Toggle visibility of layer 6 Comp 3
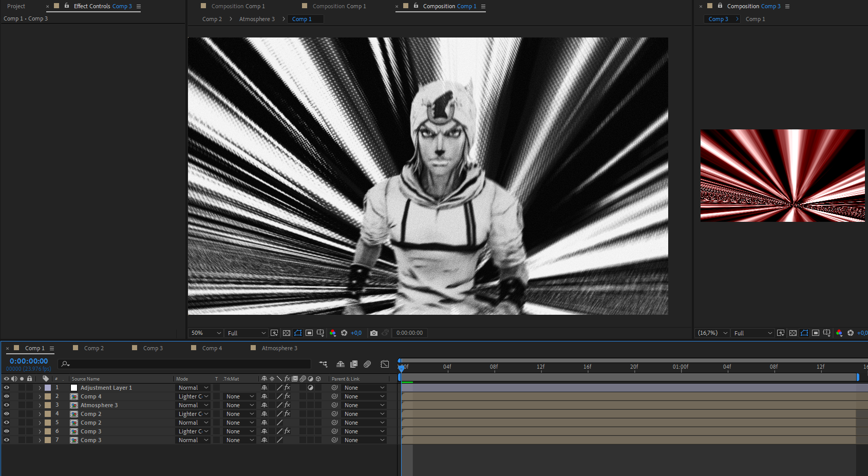The width and height of the screenshot is (868, 476). coord(7,431)
